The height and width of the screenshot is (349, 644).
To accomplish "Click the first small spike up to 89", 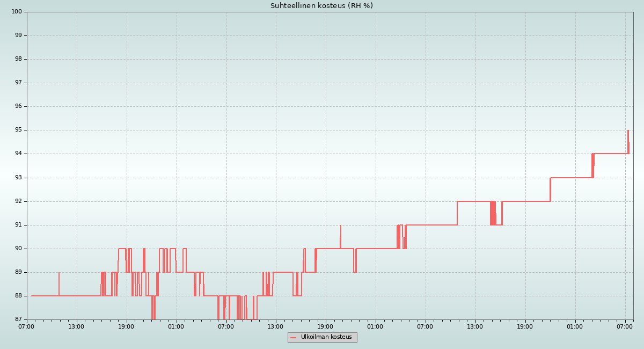I will coord(59,274).
